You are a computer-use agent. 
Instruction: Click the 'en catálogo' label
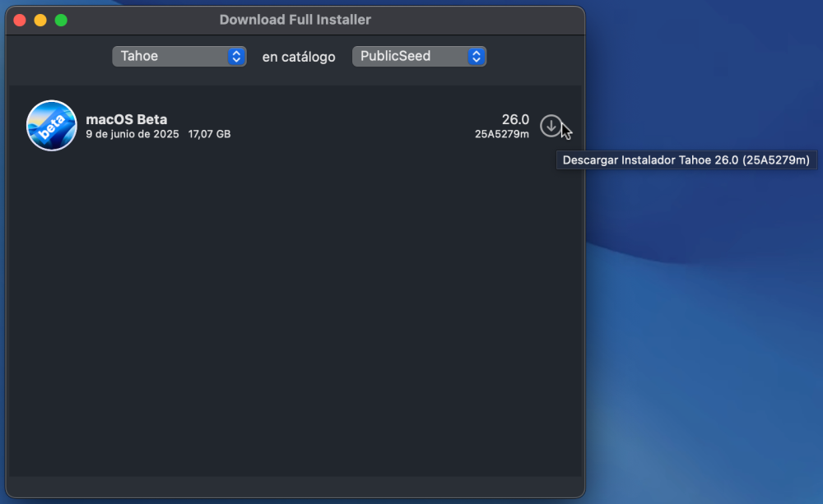[x=299, y=57]
